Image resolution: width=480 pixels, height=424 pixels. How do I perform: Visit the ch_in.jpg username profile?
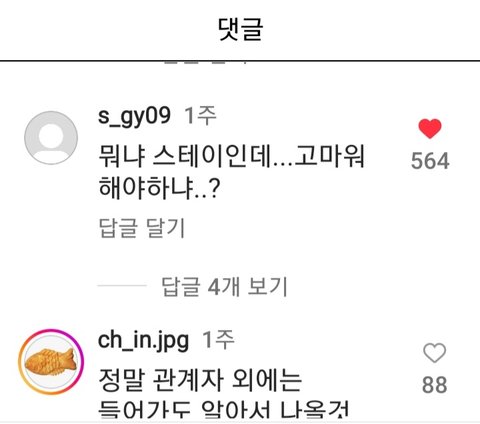(x=143, y=341)
